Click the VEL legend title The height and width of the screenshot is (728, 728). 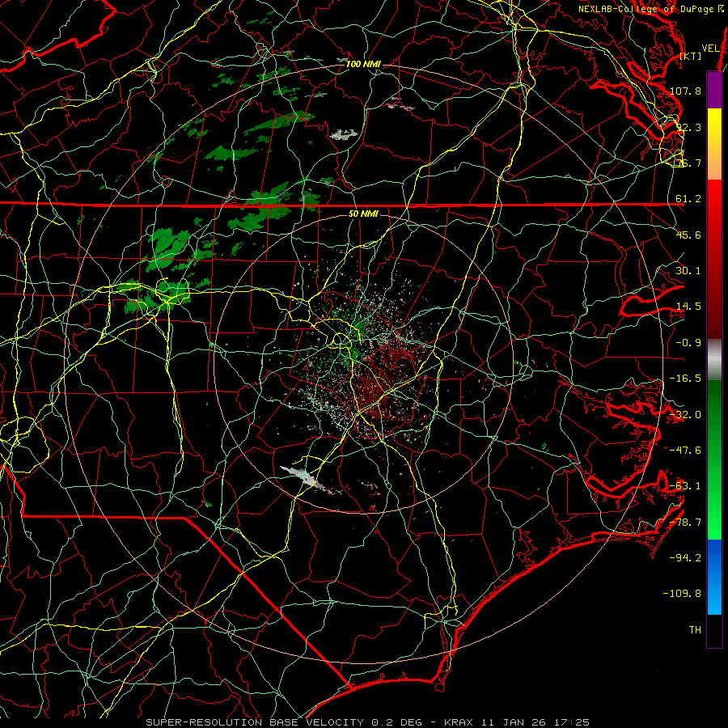(x=710, y=49)
